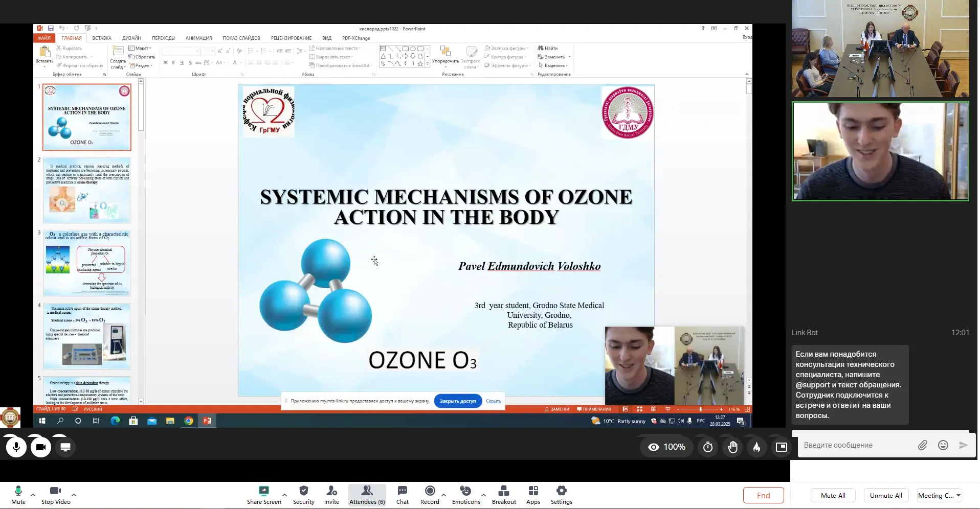
Task: Open emoji picker in chat box
Action: coord(943,445)
